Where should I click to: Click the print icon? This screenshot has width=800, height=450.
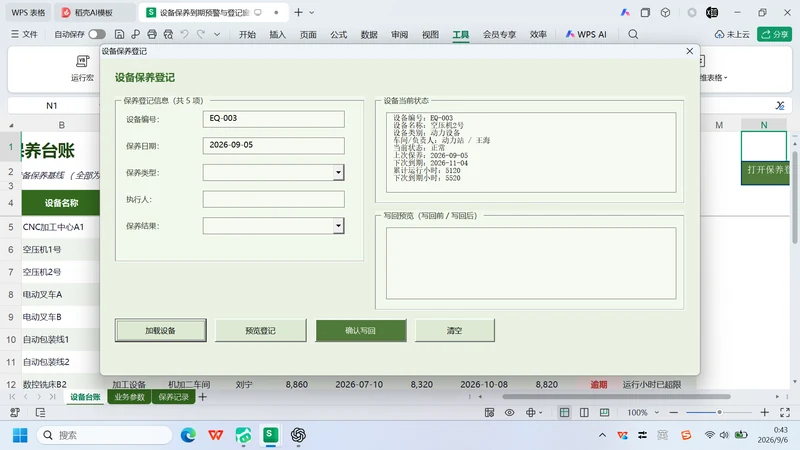click(152, 34)
